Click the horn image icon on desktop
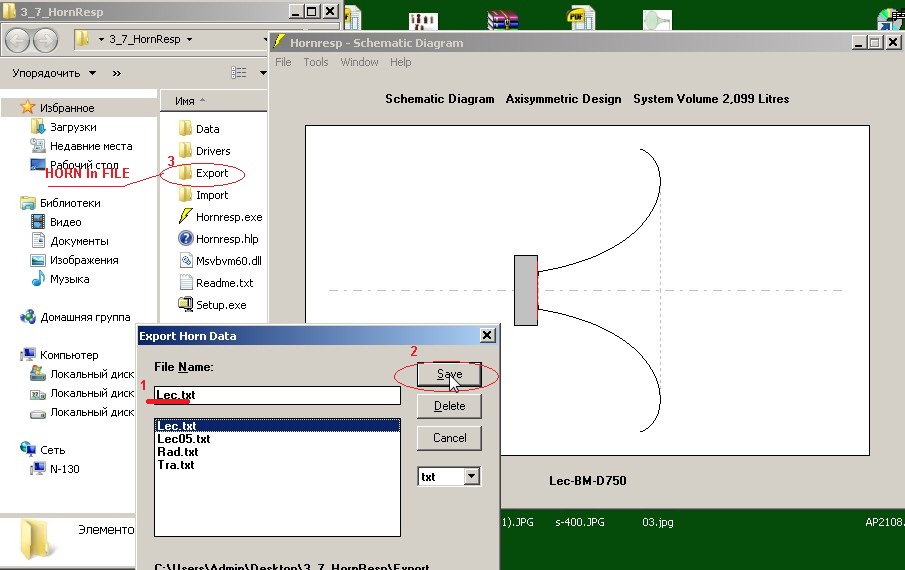 [x=657, y=20]
